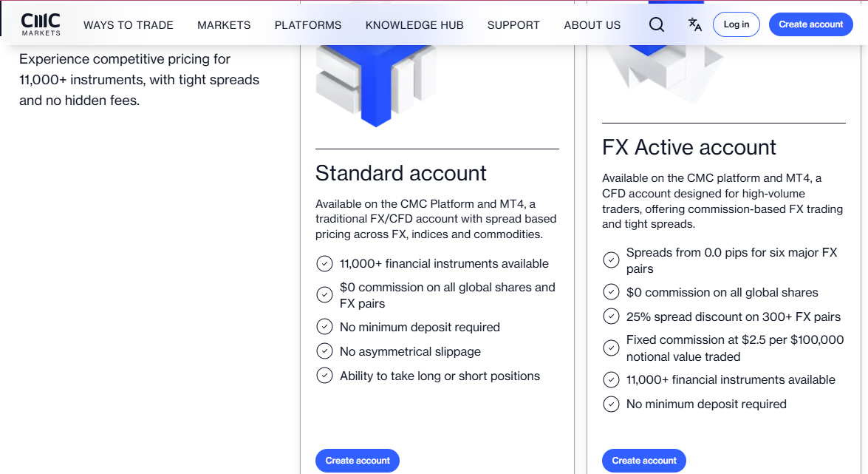Click the CMC Markets logo
Viewport: 868px width, 474px height.
41,24
